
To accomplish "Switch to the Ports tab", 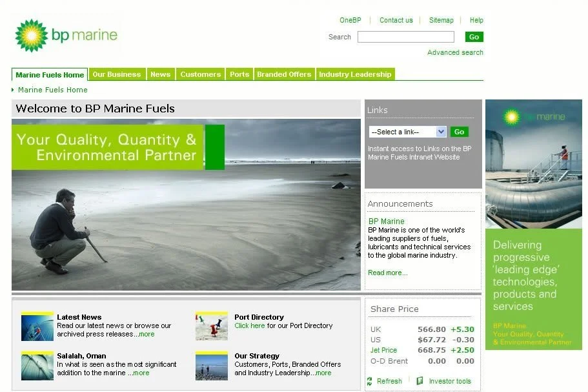I will click(239, 74).
